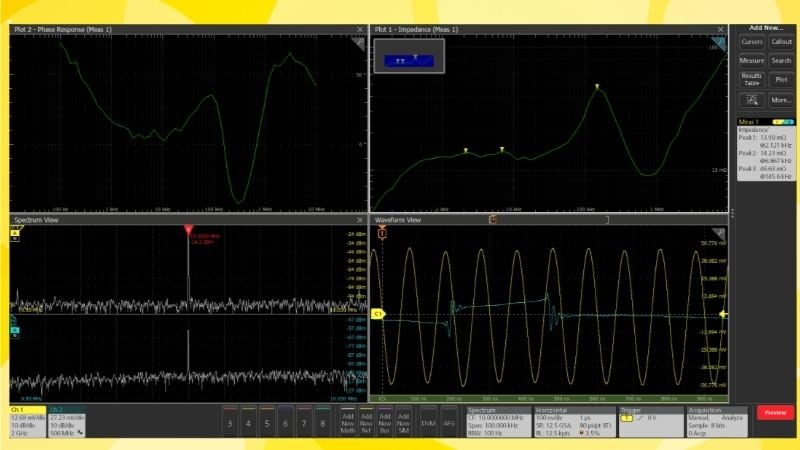
Task: Click the fourth Add New button
Action: [x=403, y=421]
